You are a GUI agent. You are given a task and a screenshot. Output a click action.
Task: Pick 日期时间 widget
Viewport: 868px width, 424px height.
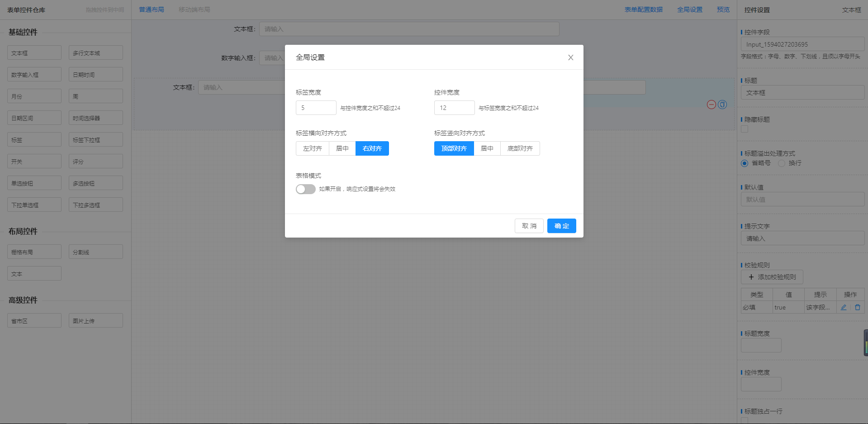point(96,74)
